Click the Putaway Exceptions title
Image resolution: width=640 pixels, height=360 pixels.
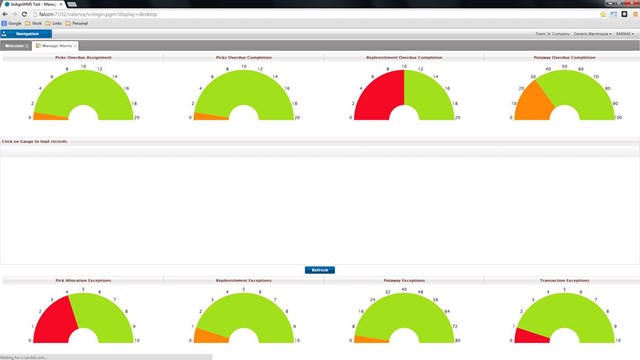[x=404, y=280]
